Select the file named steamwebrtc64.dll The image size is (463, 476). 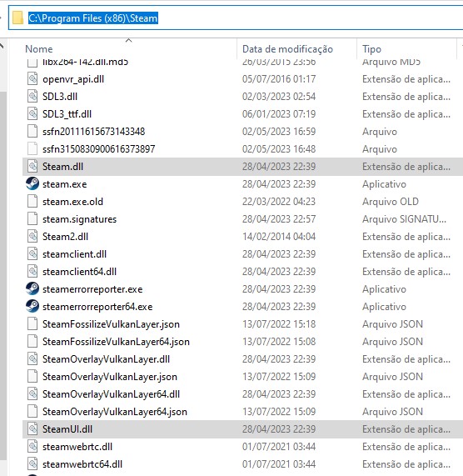[x=82, y=464]
